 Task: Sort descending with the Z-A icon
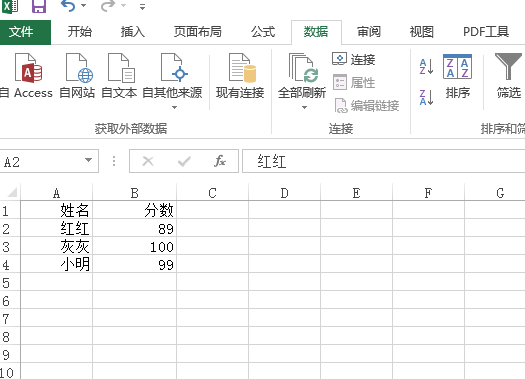[x=426, y=97]
